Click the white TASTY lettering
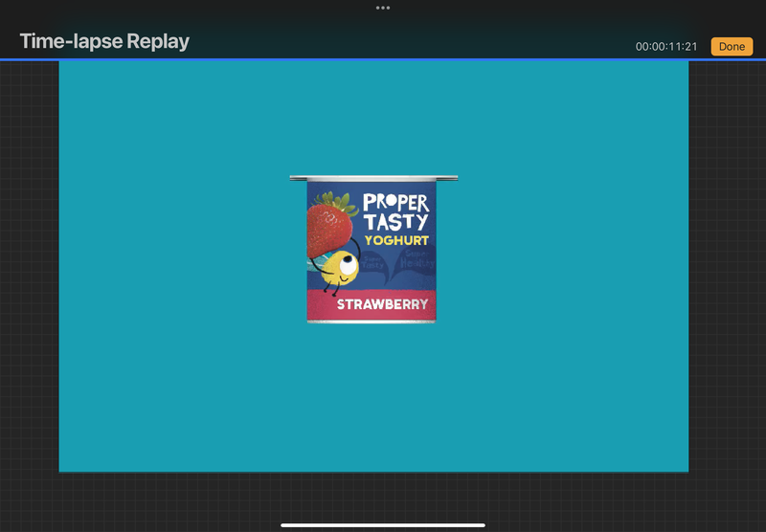 click(395, 221)
